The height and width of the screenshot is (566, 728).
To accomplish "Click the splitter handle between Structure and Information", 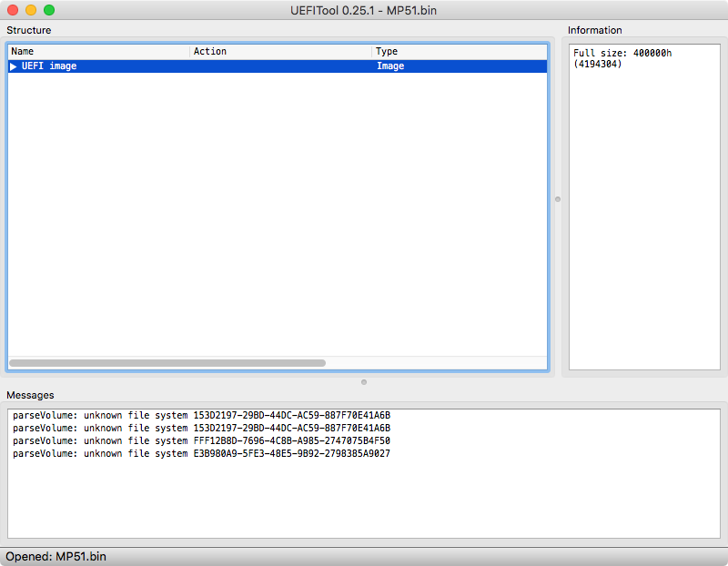I will coord(558,199).
